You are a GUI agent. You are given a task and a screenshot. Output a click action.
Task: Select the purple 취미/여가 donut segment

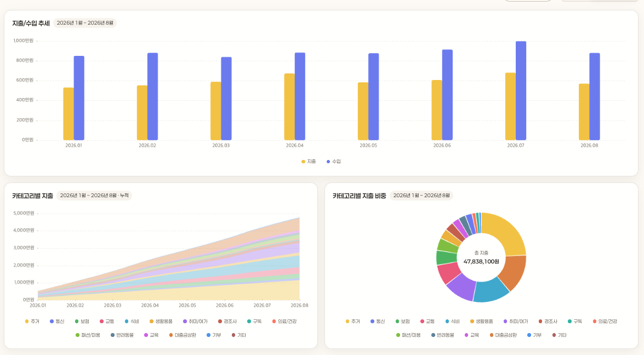[x=461, y=287]
